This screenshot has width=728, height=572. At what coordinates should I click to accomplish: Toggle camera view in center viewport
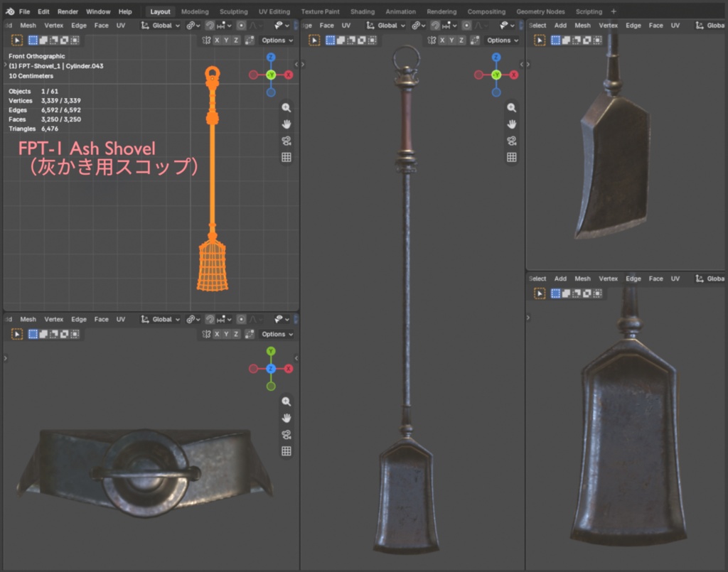coord(512,141)
